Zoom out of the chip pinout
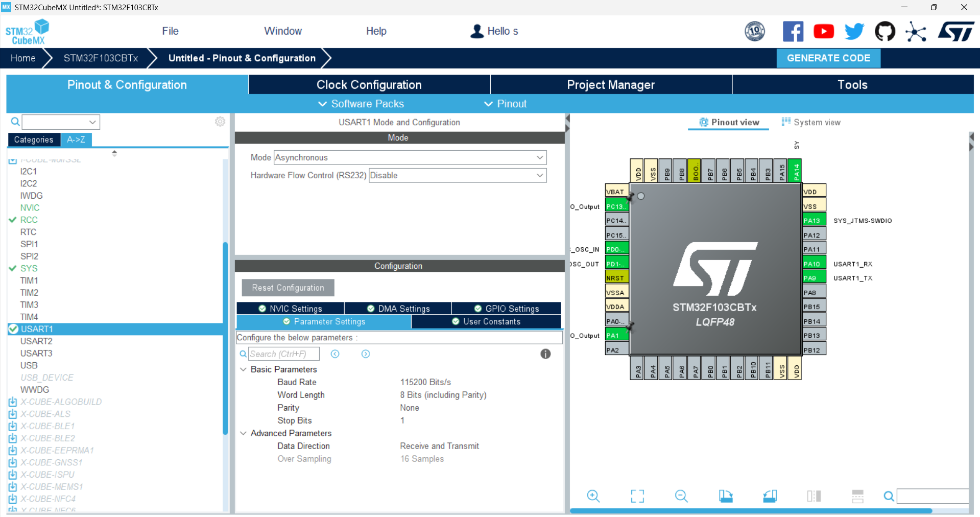 pyautogui.click(x=681, y=496)
